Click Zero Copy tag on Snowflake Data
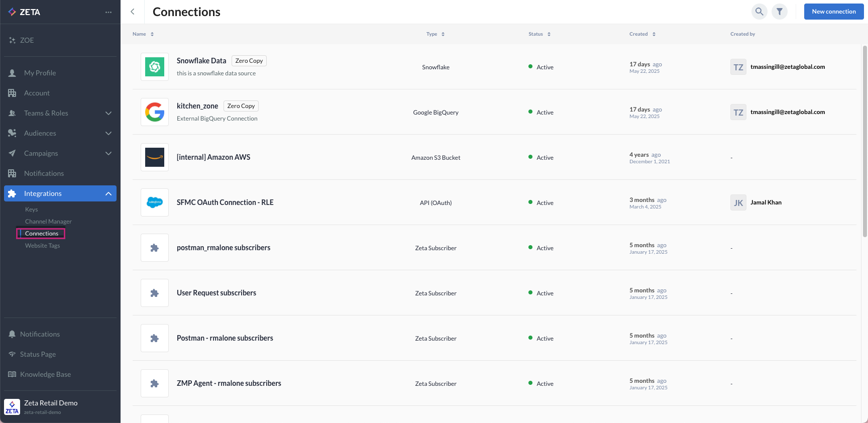The image size is (868, 423). (249, 61)
